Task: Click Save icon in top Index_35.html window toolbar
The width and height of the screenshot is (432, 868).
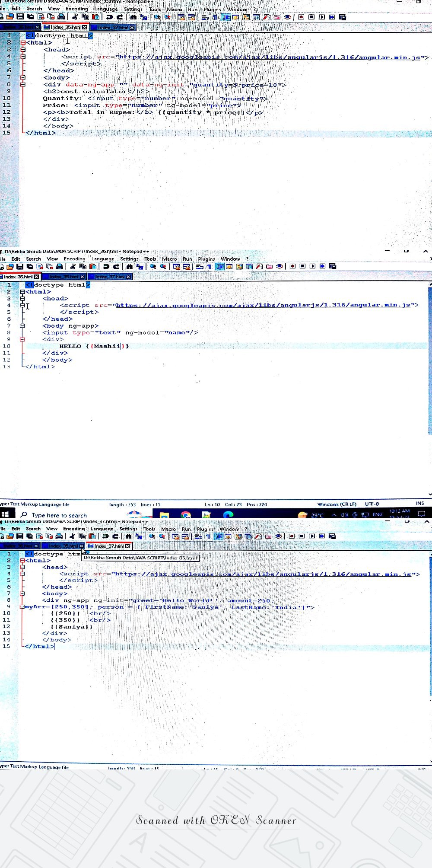Action: coord(20,17)
